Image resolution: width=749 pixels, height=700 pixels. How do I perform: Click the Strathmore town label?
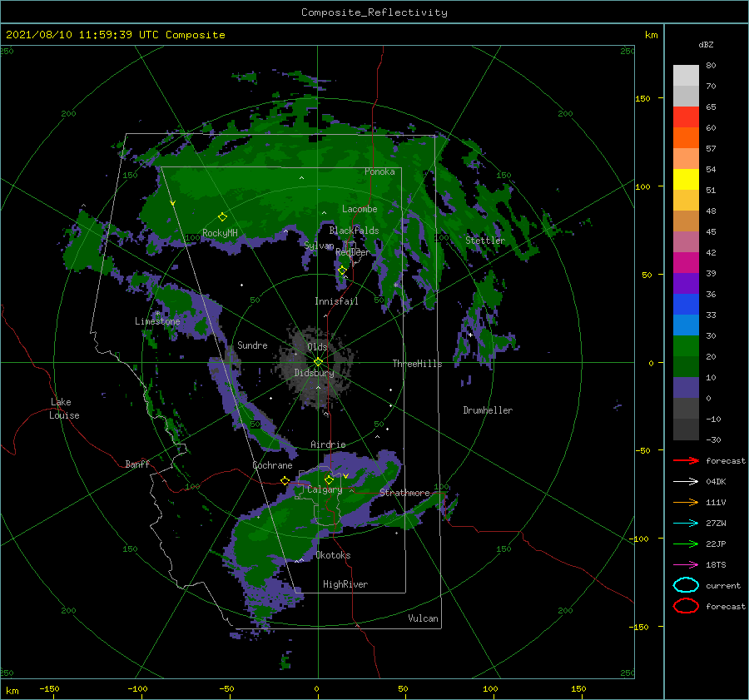(x=404, y=493)
